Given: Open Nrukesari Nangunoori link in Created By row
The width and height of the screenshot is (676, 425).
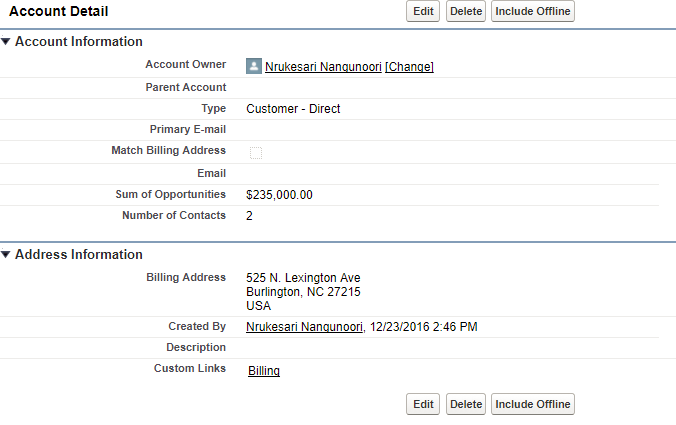Looking at the screenshot, I should point(304,327).
